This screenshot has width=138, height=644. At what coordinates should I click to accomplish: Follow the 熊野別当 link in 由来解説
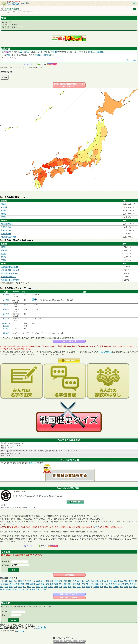point(47,55)
